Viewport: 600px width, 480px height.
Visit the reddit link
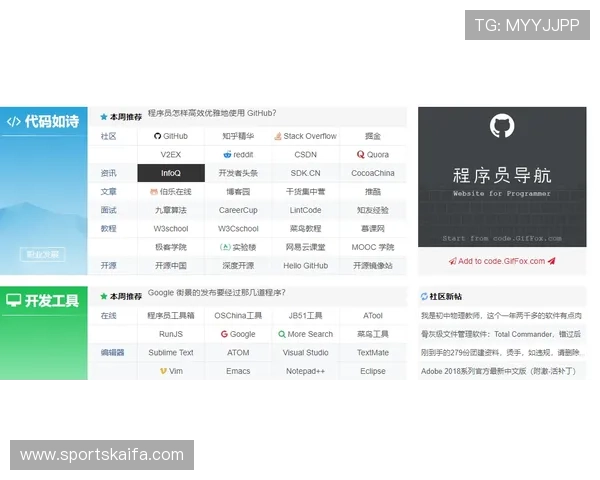[x=238, y=155]
